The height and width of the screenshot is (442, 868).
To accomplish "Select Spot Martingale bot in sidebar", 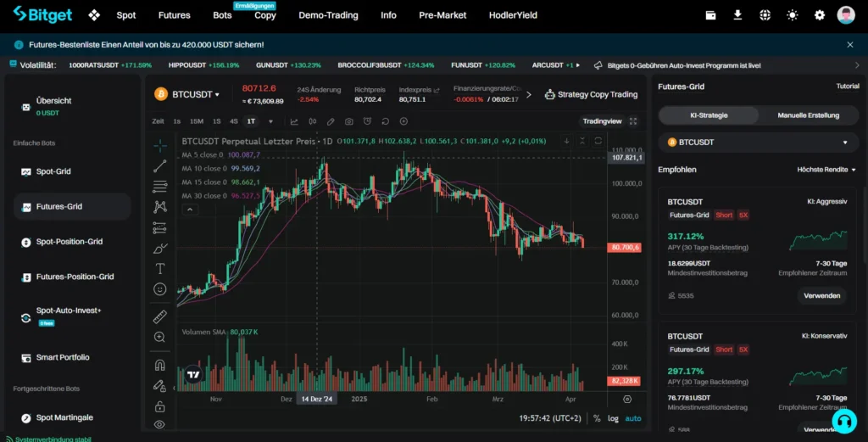I will coord(72,417).
